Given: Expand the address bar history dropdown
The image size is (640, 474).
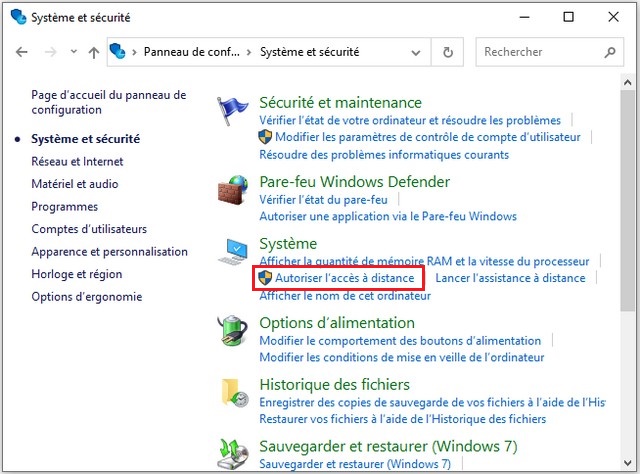Looking at the screenshot, I should pyautogui.click(x=416, y=52).
